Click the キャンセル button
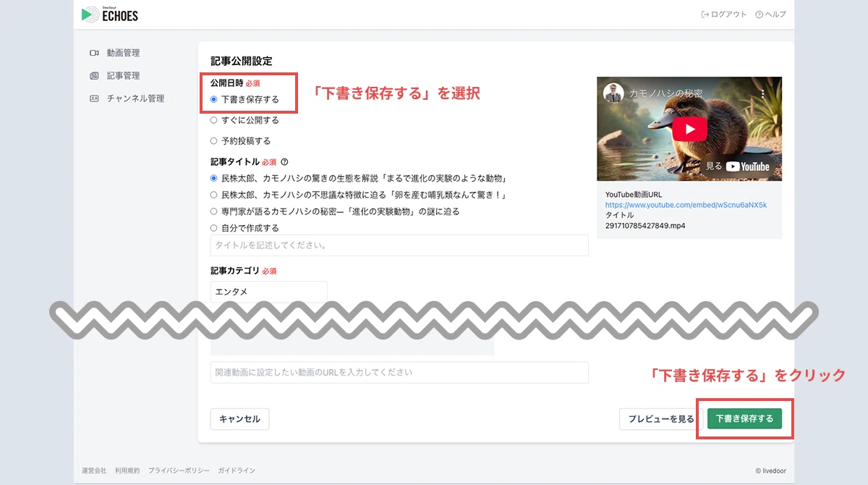The width and height of the screenshot is (868, 485). (x=239, y=419)
